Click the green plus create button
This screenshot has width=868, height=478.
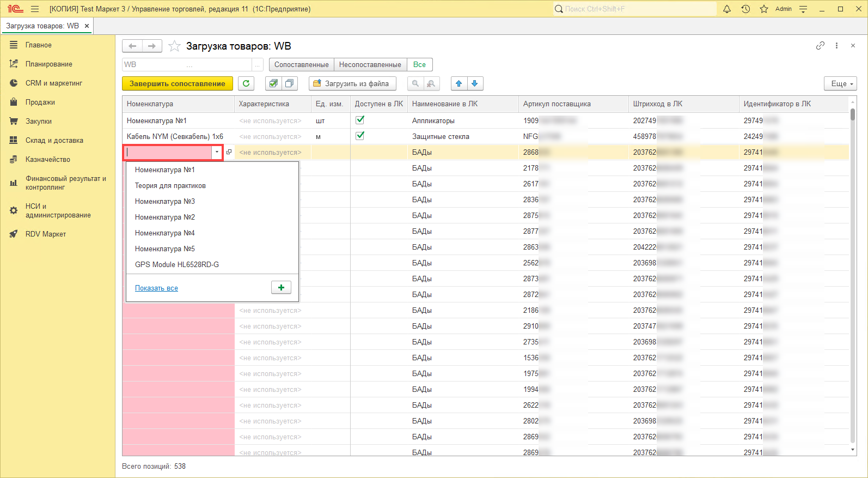[x=281, y=288]
